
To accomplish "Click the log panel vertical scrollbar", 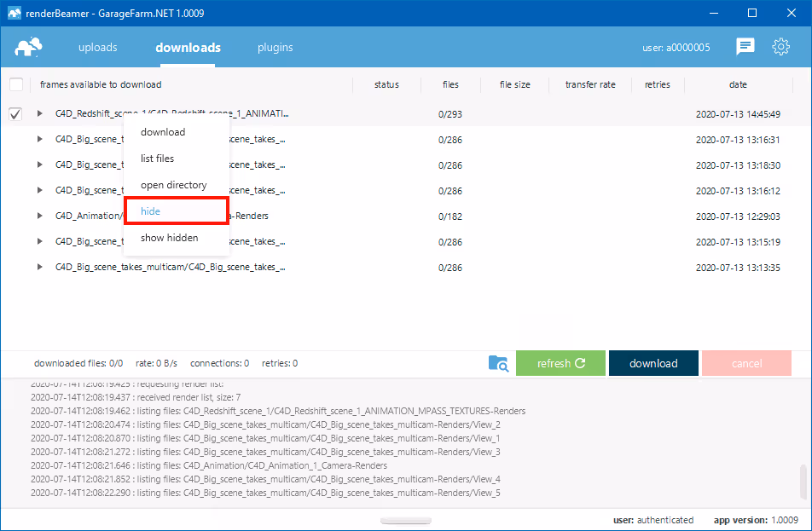I will click(803, 482).
